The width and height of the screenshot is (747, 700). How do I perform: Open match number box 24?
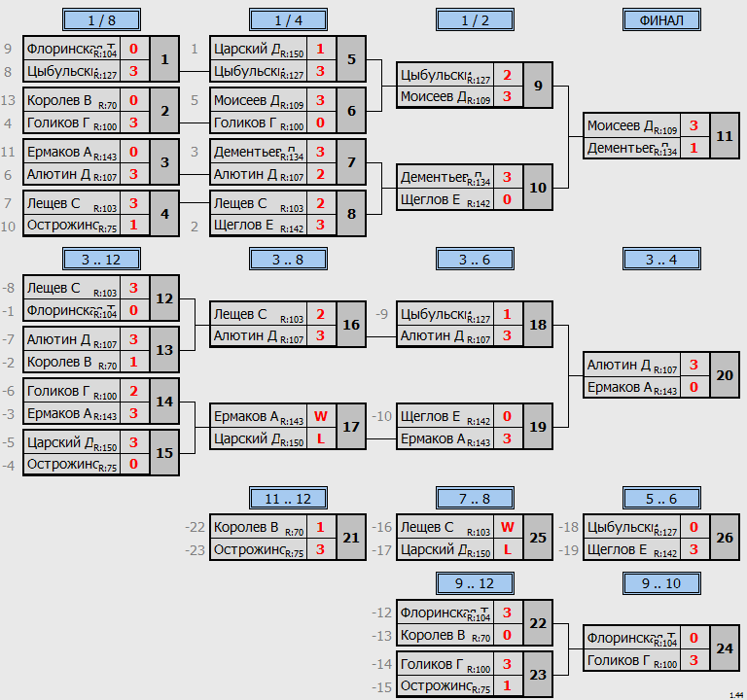(x=725, y=648)
